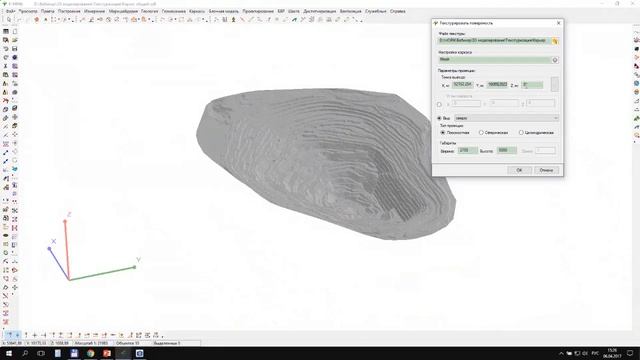Open the Геология menu

pos(149,11)
